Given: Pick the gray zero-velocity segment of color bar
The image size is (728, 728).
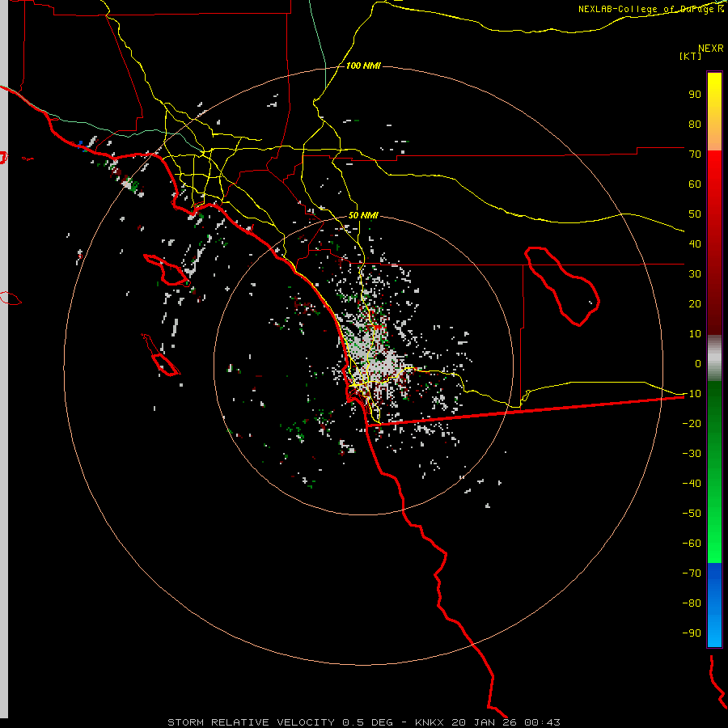Looking at the screenshot, I should point(714,358).
